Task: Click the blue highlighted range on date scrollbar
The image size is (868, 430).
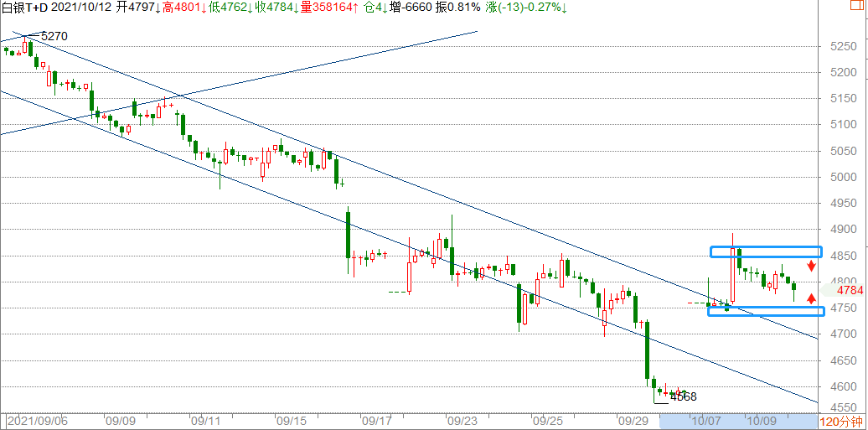Action: pos(738,421)
